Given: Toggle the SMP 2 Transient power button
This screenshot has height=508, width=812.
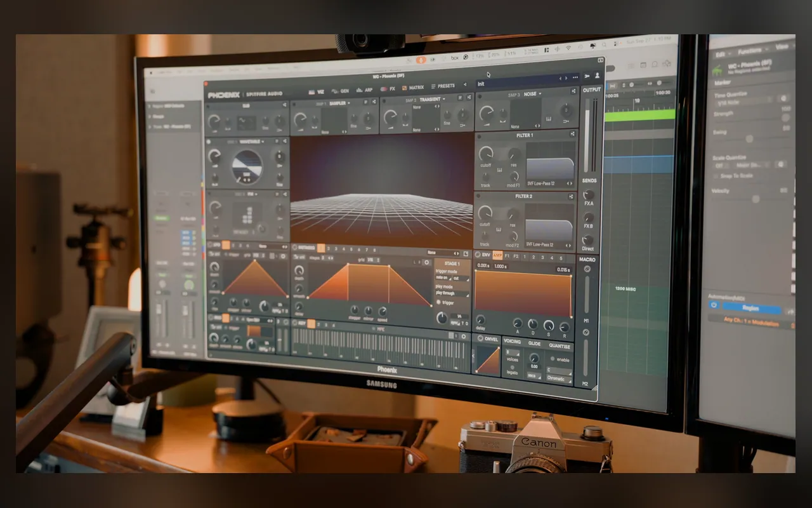Looking at the screenshot, I should (x=384, y=100).
